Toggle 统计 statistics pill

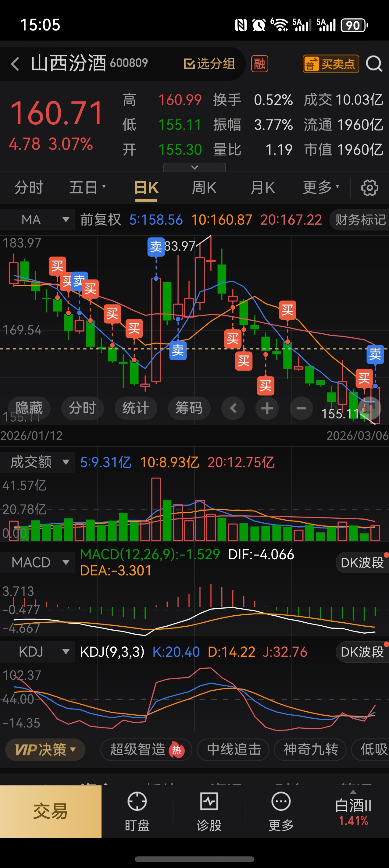pos(135,408)
